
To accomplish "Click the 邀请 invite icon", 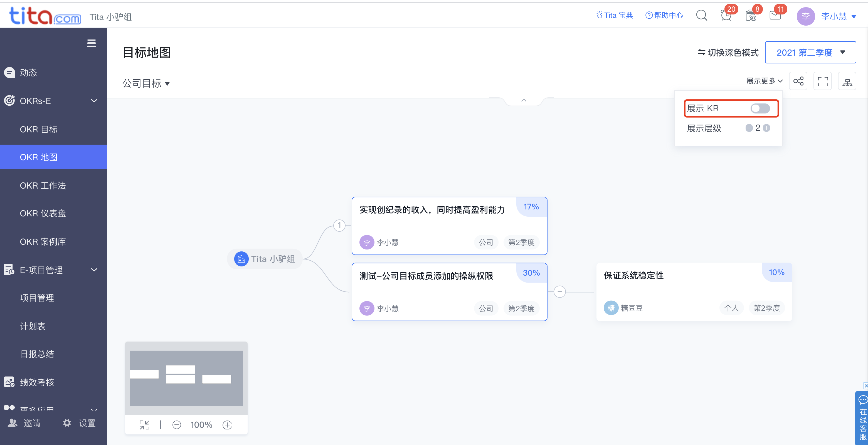I will [13, 423].
